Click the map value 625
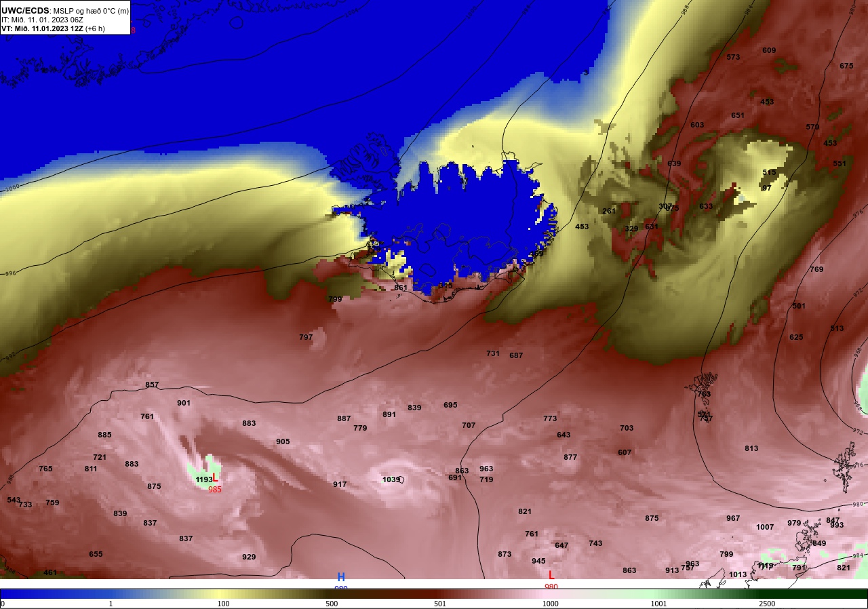868x609 pixels. tap(796, 337)
